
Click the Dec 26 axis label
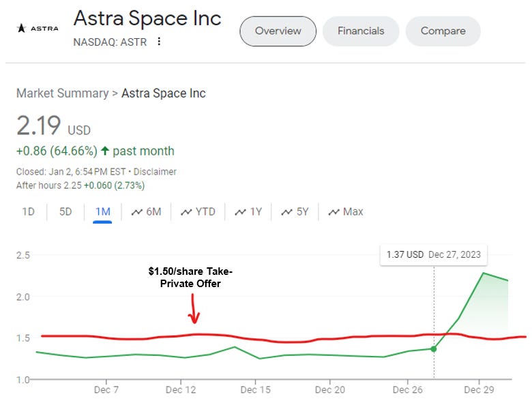(x=407, y=389)
